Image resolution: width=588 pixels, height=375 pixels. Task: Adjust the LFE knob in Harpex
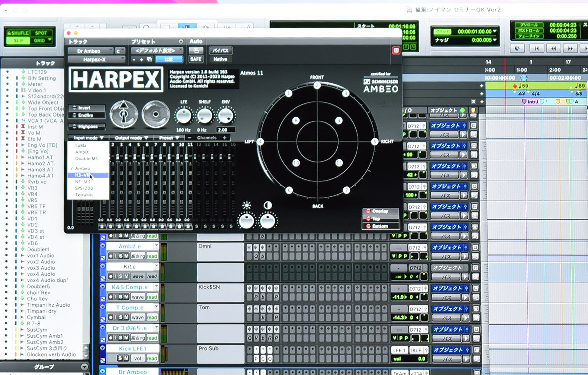click(184, 116)
